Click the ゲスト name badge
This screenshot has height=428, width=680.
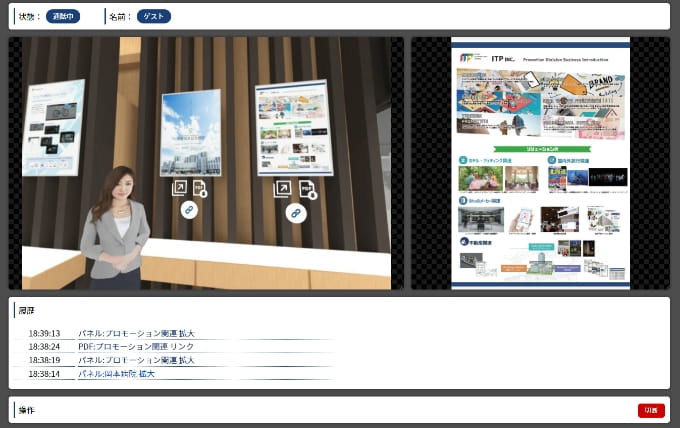154,16
